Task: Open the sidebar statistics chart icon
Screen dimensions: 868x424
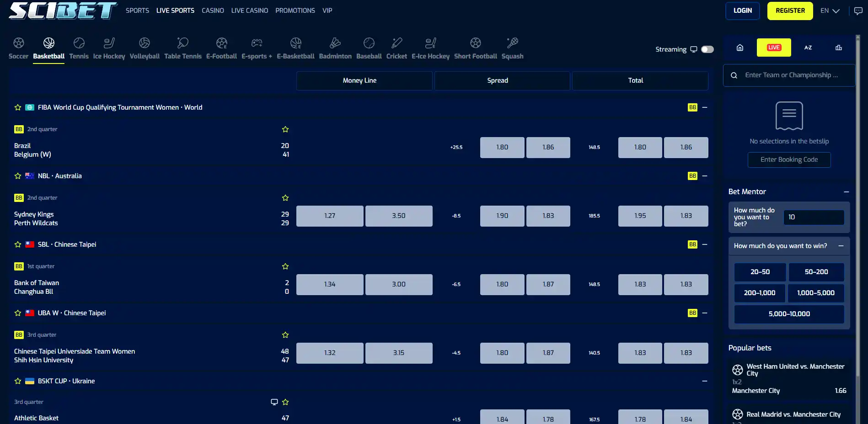Action: click(x=839, y=48)
